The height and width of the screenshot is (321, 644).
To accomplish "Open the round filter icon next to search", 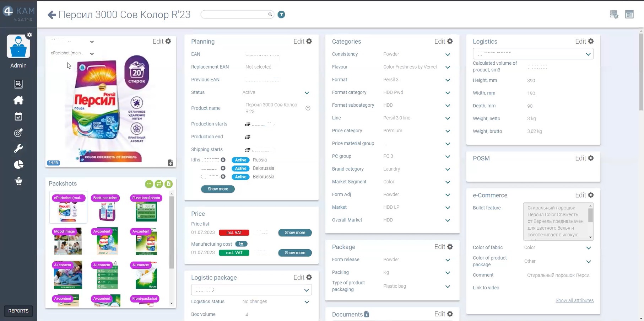I will pyautogui.click(x=281, y=15).
